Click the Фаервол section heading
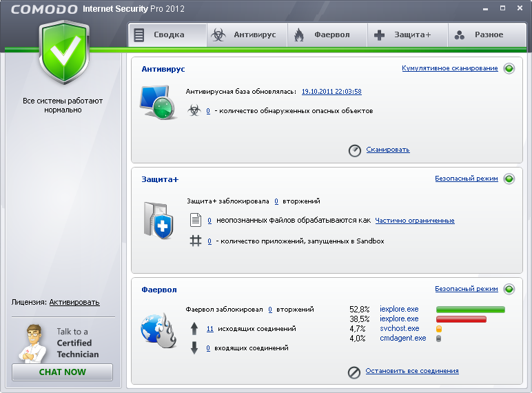 159,290
